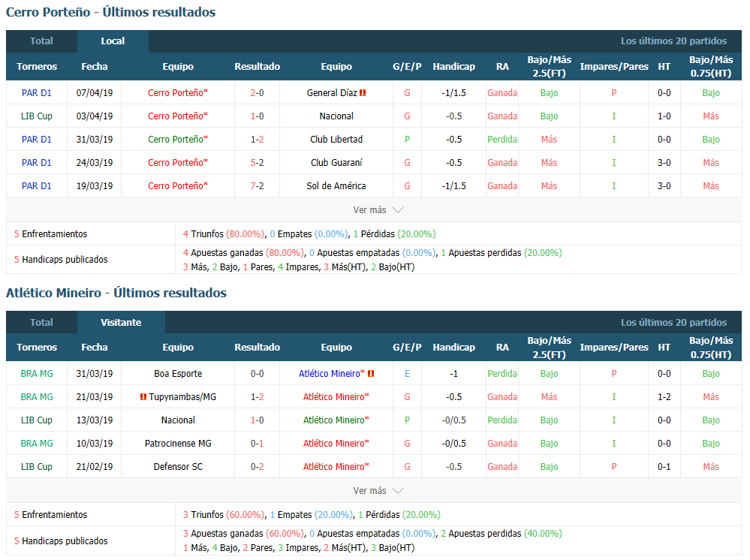Screen dimensions: 750x560
Task: Click date 21/02/19 in Atlético Mineiro table
Action: point(95,467)
